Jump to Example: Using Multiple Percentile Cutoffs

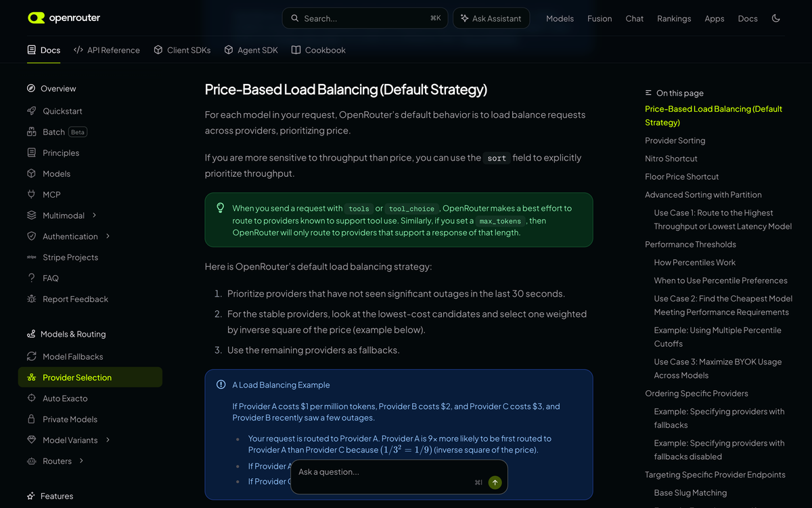[x=718, y=337]
